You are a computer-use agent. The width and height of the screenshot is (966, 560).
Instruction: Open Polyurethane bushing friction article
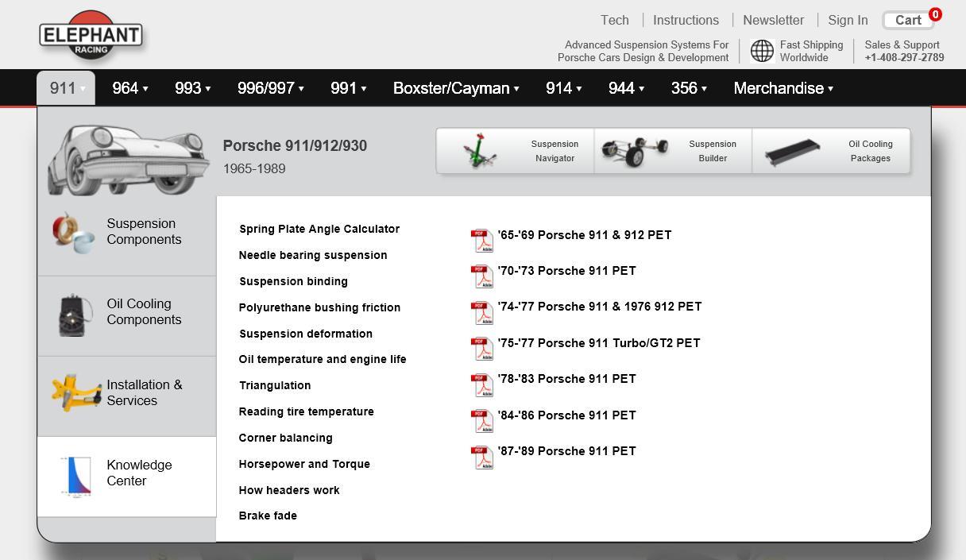(319, 307)
